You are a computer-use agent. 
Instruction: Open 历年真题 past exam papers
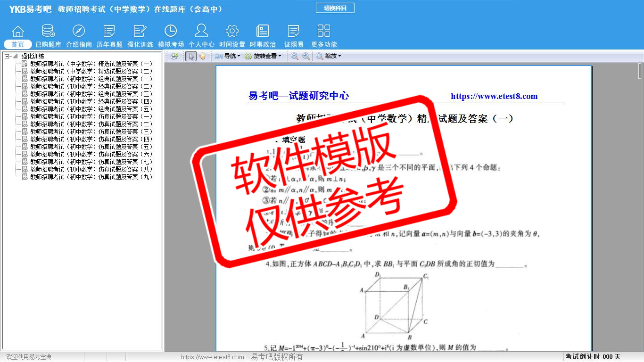pyautogui.click(x=109, y=36)
